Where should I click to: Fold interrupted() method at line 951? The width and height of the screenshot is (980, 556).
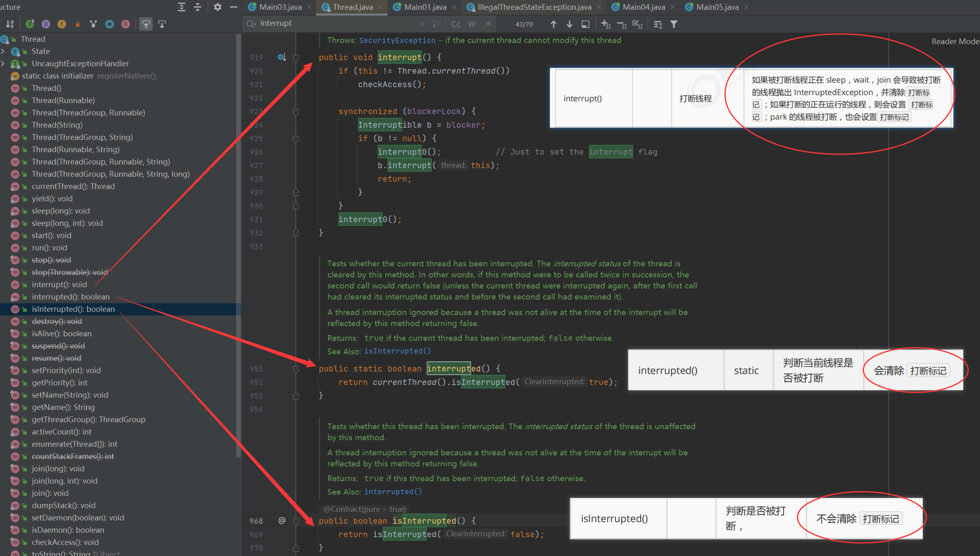[296, 369]
